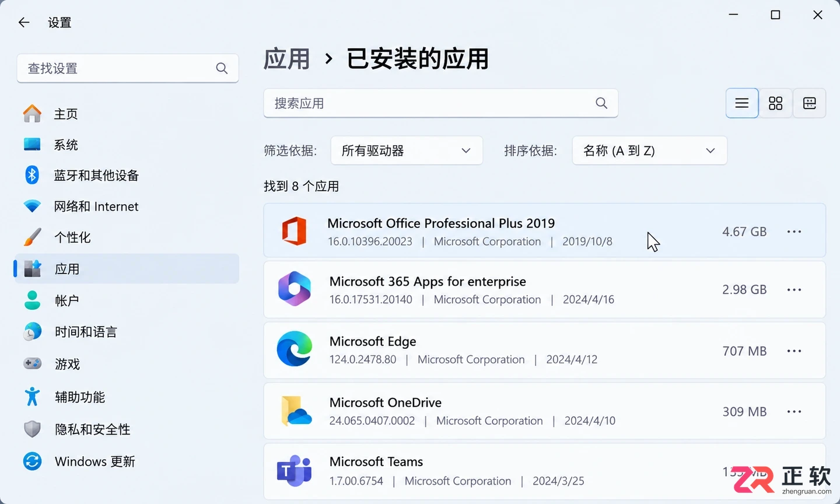Maximize the Settings window
Image resolution: width=840 pixels, height=504 pixels.
[775, 15]
